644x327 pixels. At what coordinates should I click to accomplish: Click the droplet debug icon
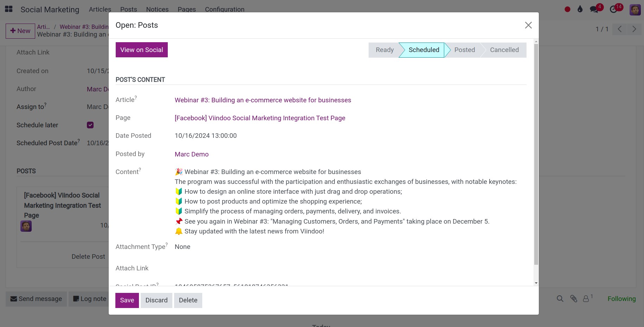pyautogui.click(x=580, y=9)
